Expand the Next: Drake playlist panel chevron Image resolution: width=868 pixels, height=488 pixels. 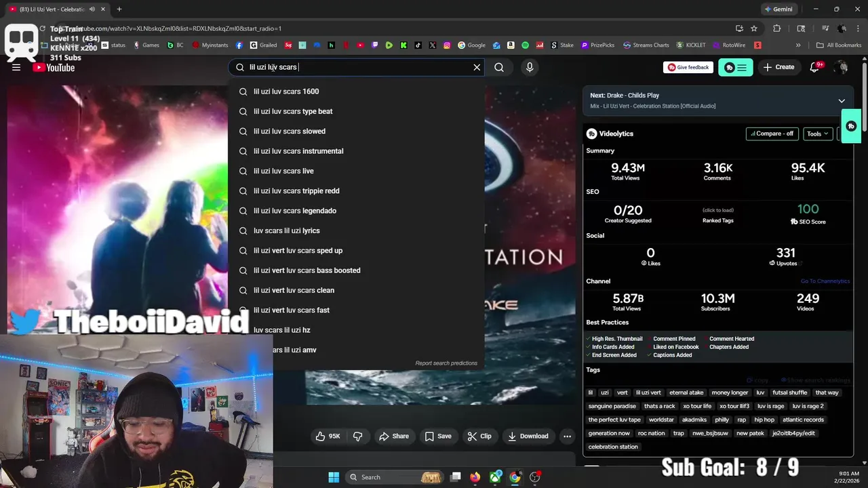point(842,101)
